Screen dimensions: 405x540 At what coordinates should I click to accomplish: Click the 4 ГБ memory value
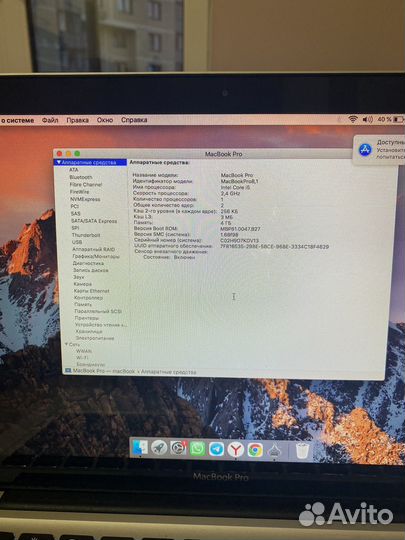tap(226, 223)
